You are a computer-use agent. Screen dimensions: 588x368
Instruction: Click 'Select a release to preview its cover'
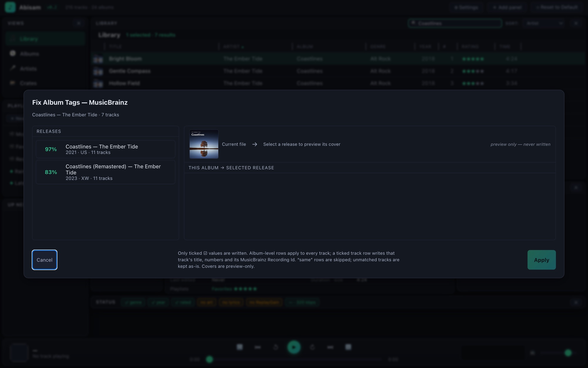coord(302,144)
